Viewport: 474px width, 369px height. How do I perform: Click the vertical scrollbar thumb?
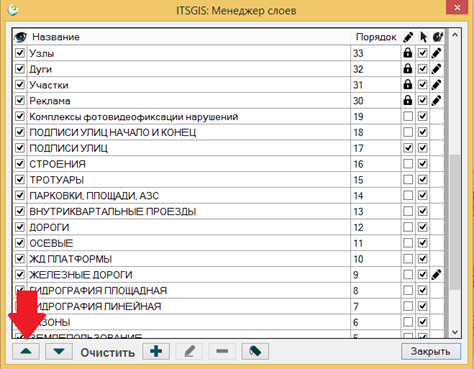(455, 222)
